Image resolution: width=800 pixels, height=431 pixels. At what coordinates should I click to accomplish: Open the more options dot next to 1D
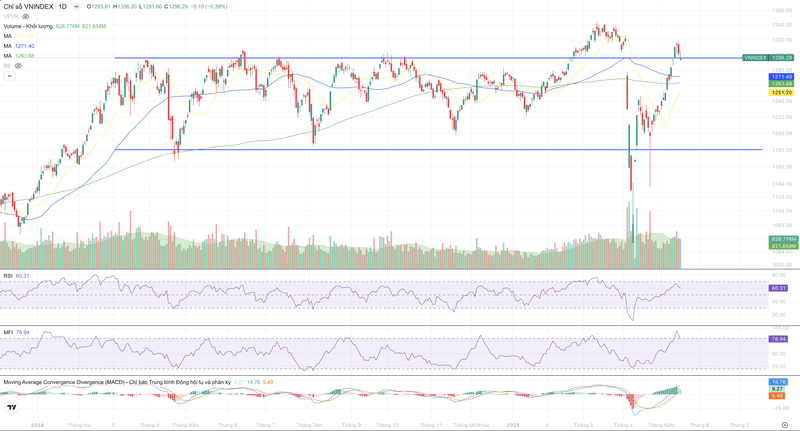[77, 7]
